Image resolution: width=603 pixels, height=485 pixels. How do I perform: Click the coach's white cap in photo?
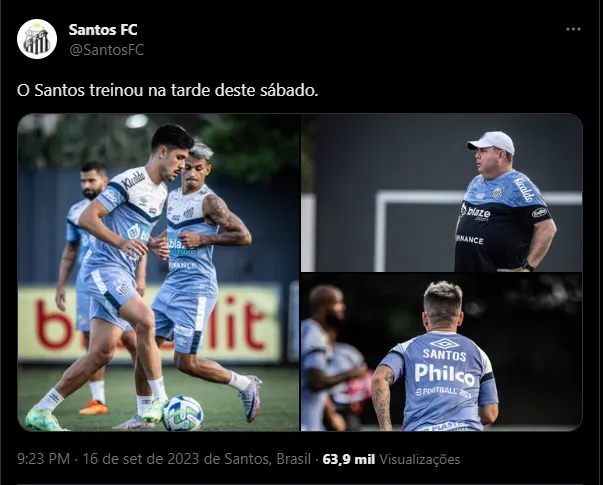[491, 142]
